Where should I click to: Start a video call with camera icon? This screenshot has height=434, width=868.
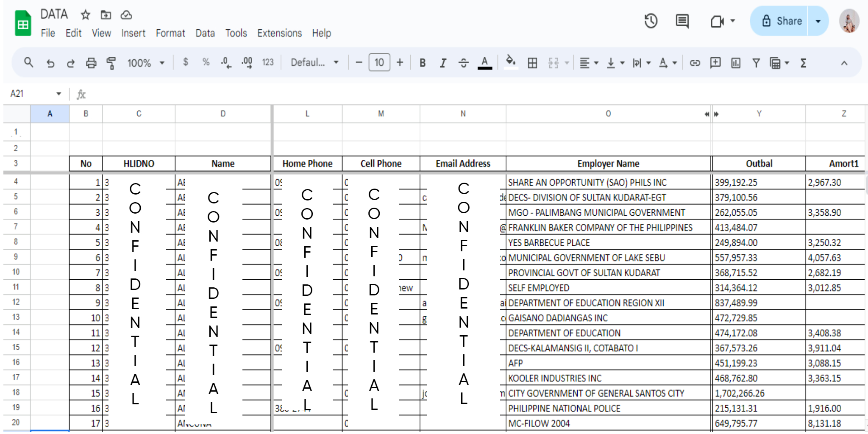717,21
